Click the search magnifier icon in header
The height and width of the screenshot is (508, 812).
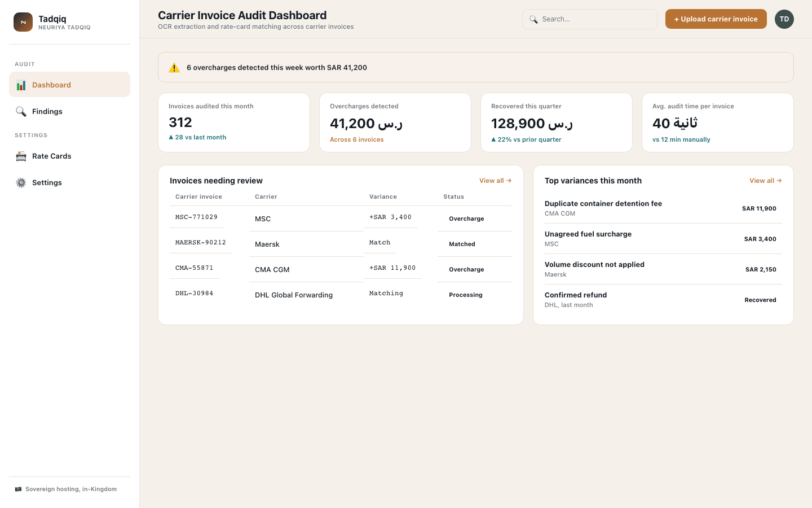533,19
